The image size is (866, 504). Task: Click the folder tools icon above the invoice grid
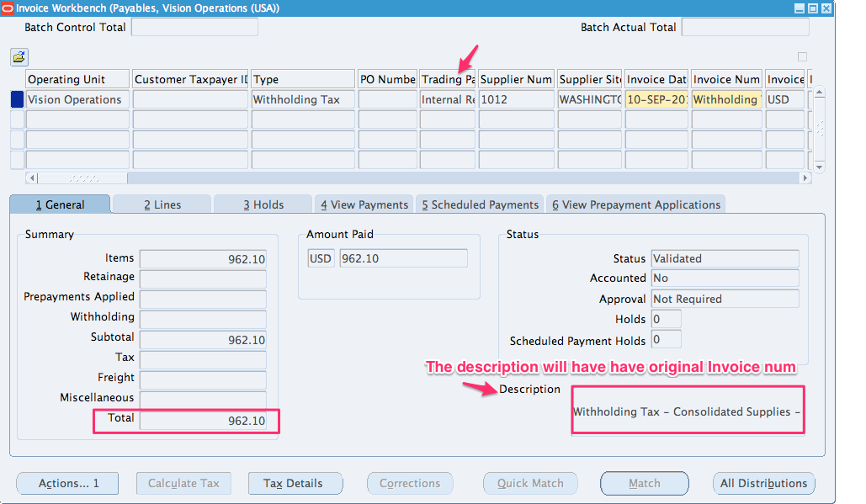coord(19,57)
